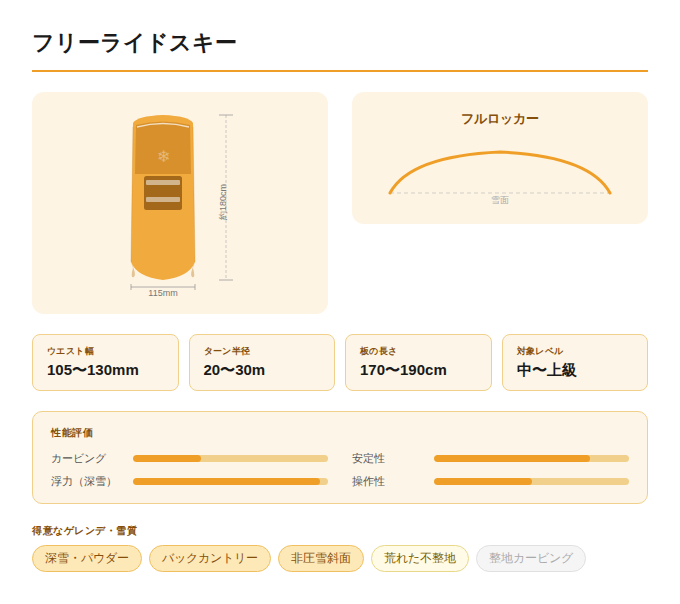Click the 安定性 label
Image resolution: width=680 pixels, height=604 pixels.
click(x=368, y=459)
